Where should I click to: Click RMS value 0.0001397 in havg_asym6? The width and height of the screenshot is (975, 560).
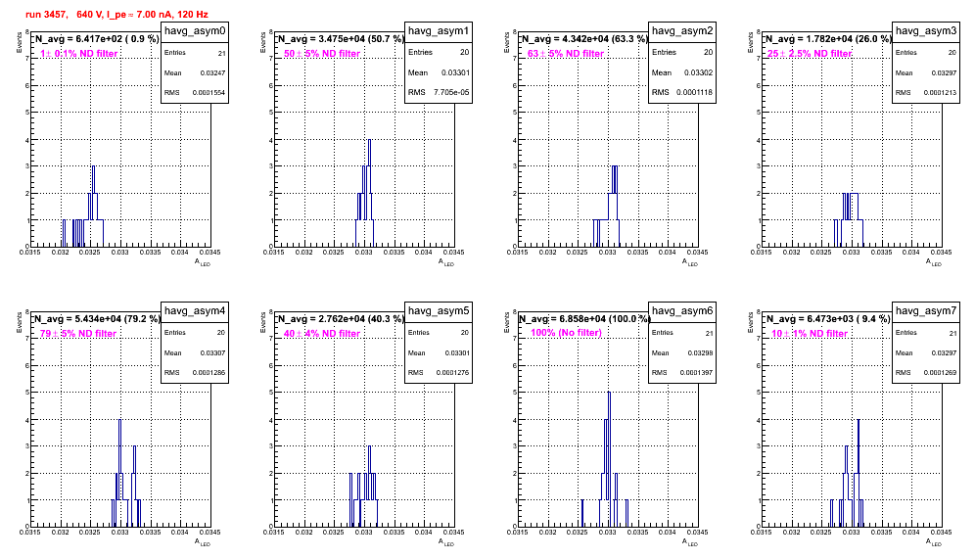pyautogui.click(x=696, y=373)
